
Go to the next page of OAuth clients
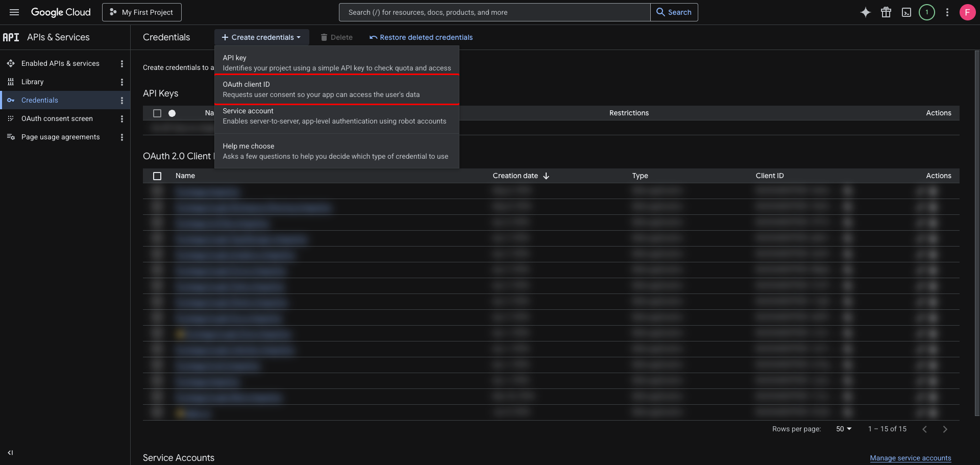pos(945,429)
